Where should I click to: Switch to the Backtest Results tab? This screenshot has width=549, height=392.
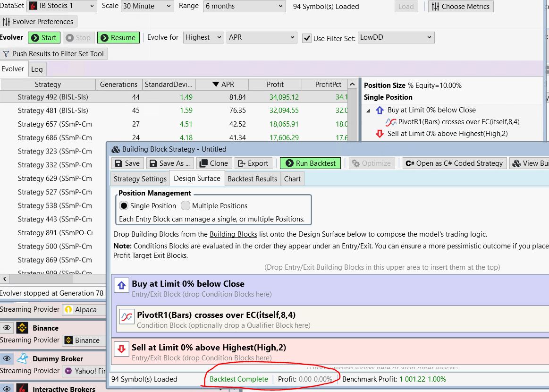coord(252,179)
